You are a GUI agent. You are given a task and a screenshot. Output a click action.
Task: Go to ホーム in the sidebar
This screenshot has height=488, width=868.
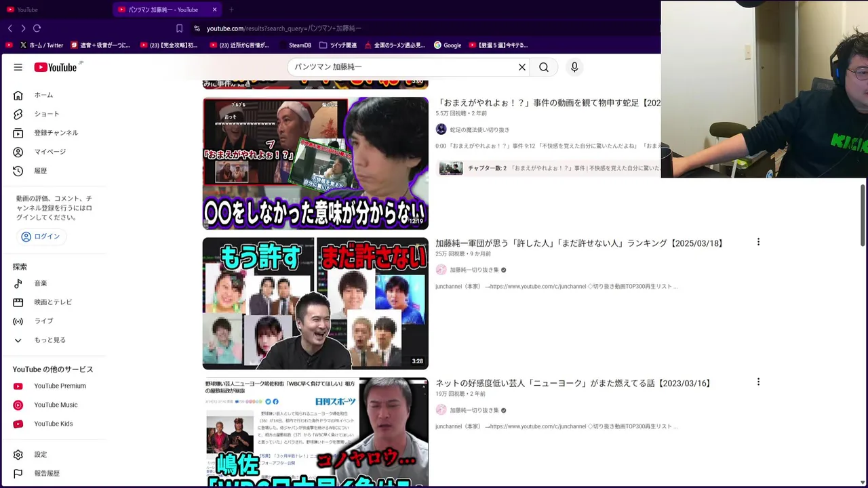click(54, 95)
